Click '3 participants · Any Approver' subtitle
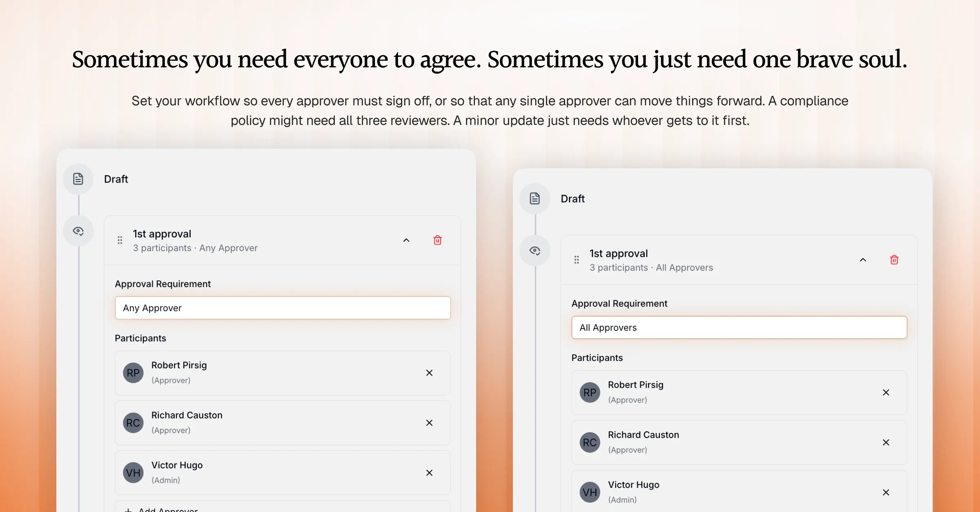Screen dimensions: 980x512 tap(195, 248)
